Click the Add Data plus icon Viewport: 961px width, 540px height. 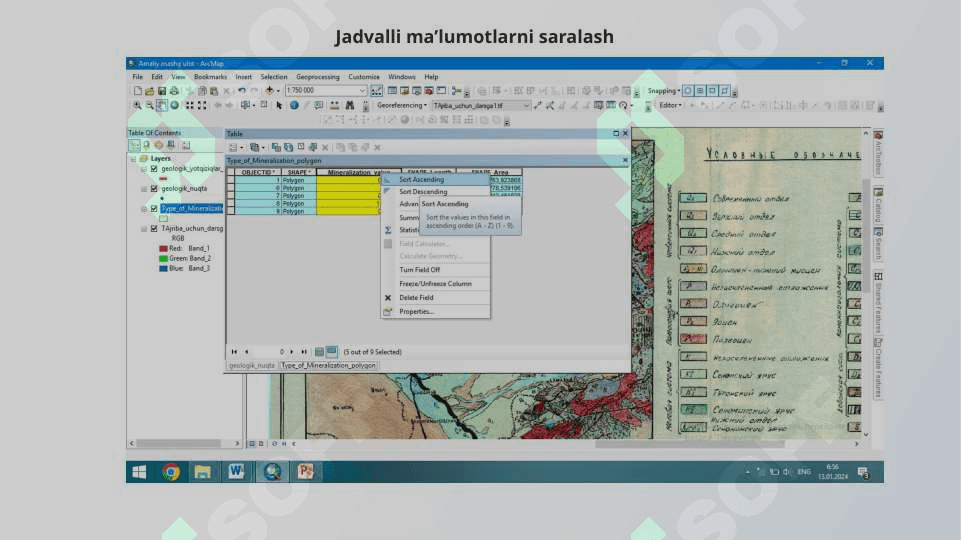[269, 91]
